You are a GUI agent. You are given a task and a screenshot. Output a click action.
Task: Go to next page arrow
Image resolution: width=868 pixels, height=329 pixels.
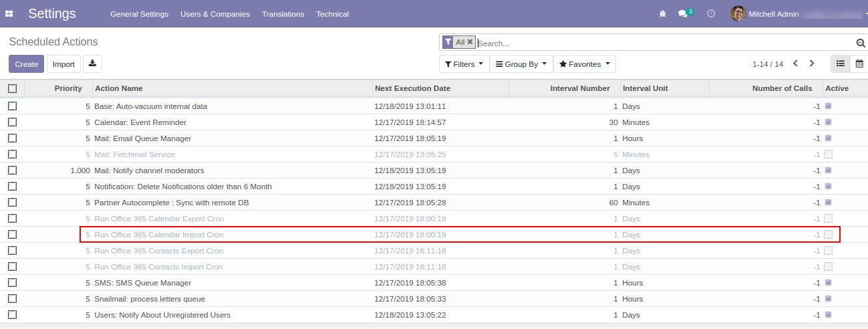[812, 64]
